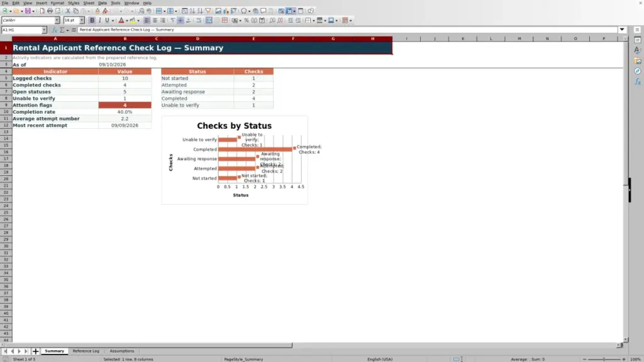Toggle center vertically alignment
The image size is (644, 362).
coord(180,20)
